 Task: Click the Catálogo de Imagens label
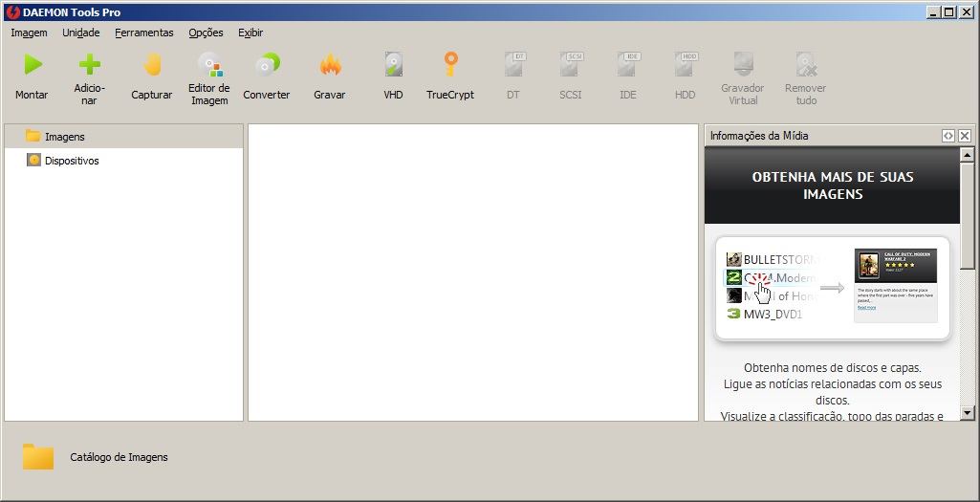coord(119,457)
